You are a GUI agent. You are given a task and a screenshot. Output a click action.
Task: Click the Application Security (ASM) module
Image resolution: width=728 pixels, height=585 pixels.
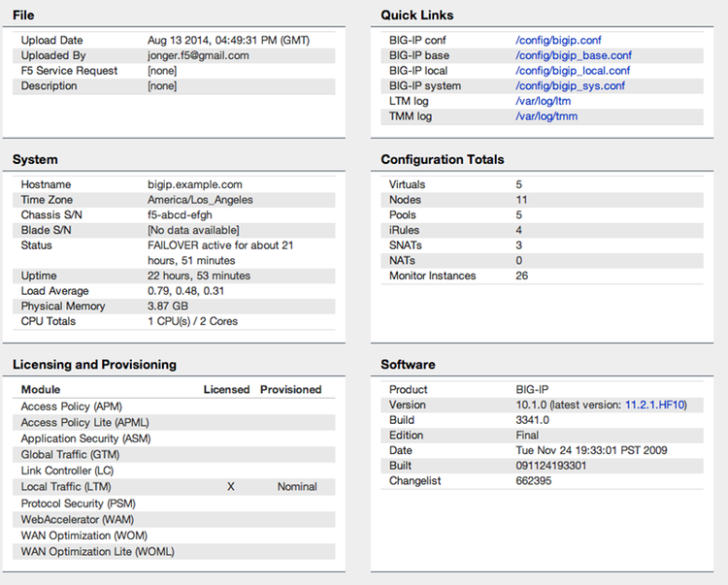(84, 439)
